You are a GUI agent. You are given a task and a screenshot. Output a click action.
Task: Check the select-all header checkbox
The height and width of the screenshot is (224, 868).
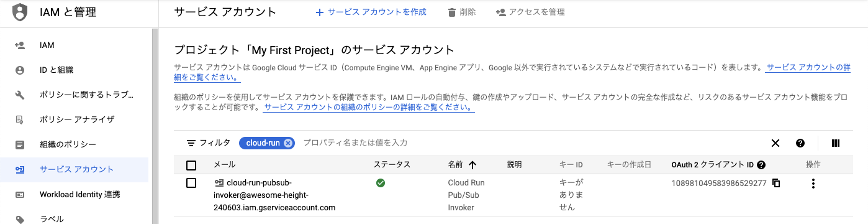pyautogui.click(x=191, y=166)
